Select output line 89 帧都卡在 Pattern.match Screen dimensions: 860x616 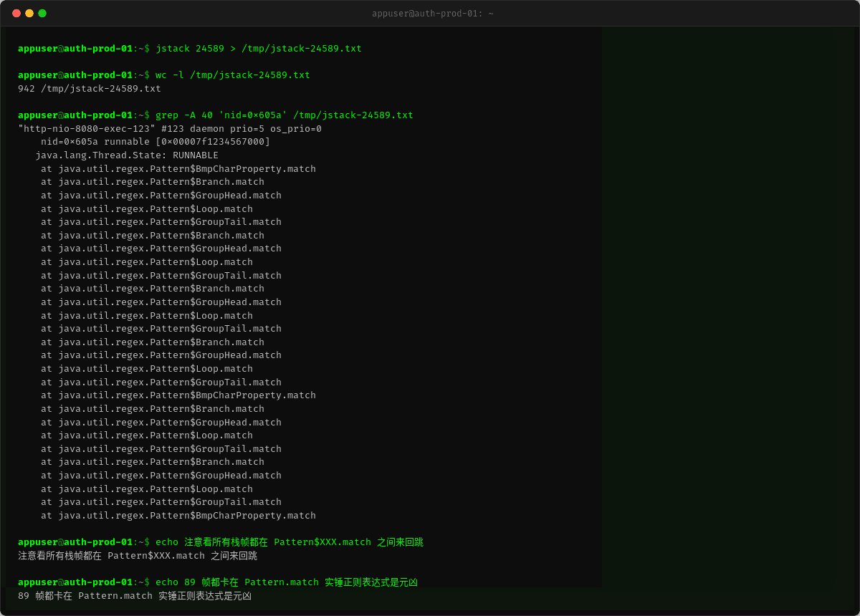(135, 596)
